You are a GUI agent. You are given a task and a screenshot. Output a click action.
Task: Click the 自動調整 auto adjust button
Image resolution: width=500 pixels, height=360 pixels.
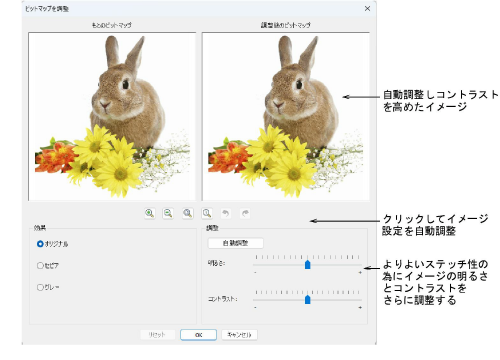[236, 243]
